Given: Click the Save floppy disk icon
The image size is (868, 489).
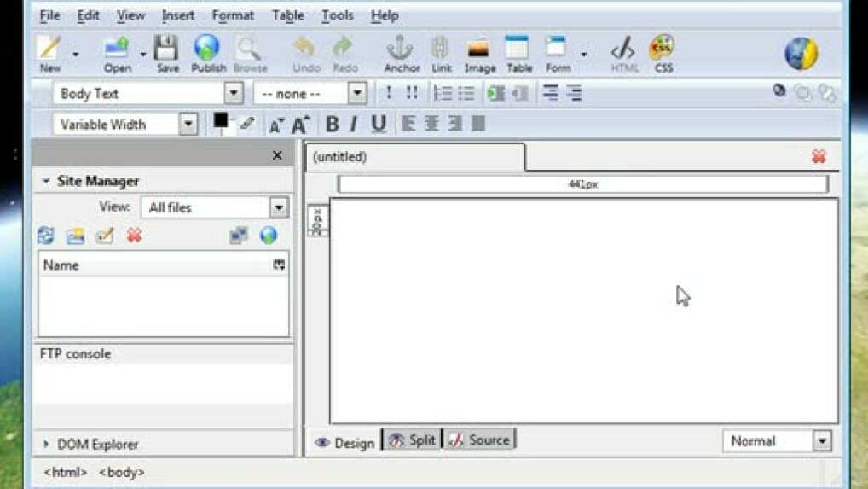Looking at the screenshot, I should 167,53.
